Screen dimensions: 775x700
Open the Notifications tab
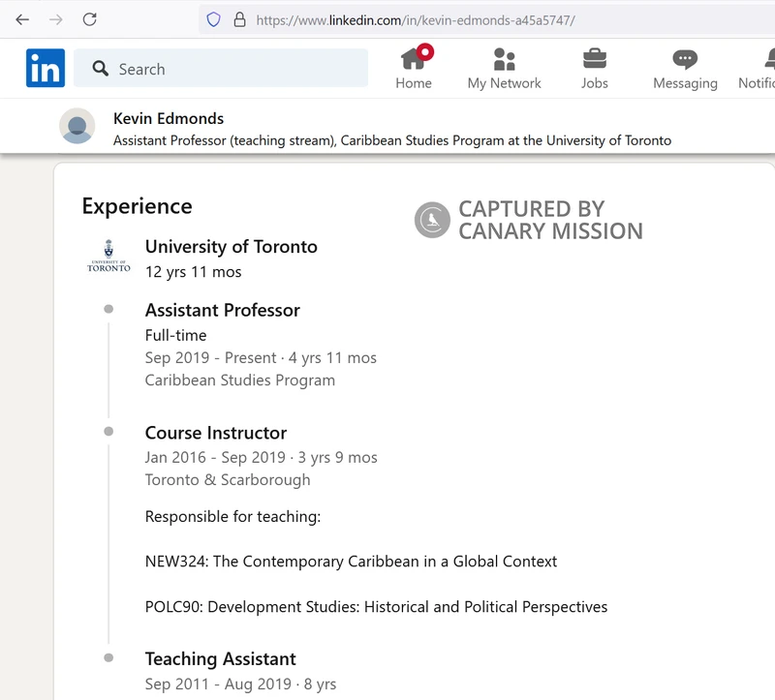click(x=758, y=69)
